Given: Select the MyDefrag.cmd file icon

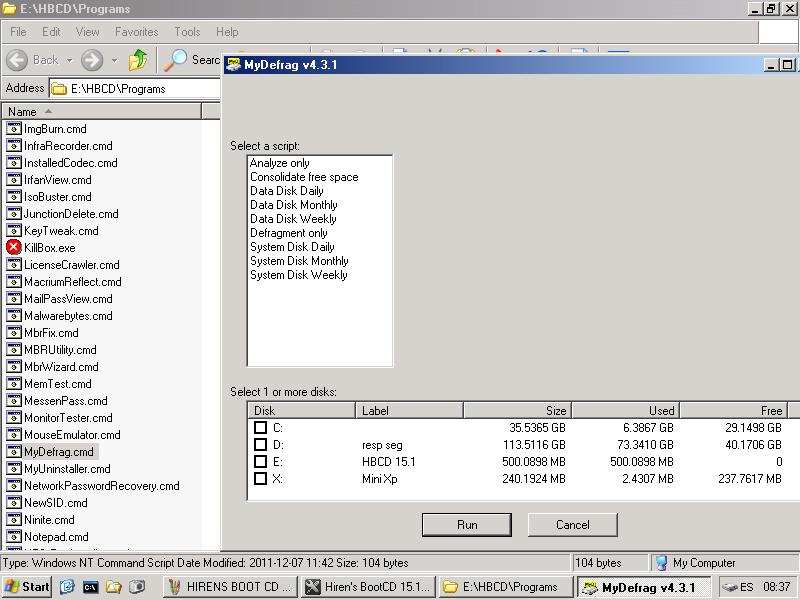Looking at the screenshot, I should pyautogui.click(x=14, y=452).
